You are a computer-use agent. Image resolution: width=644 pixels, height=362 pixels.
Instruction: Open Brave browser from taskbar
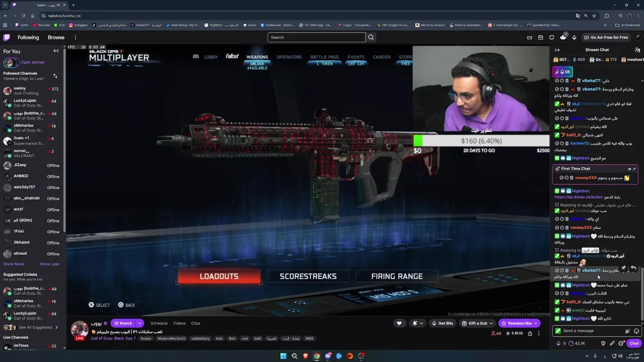click(305, 356)
